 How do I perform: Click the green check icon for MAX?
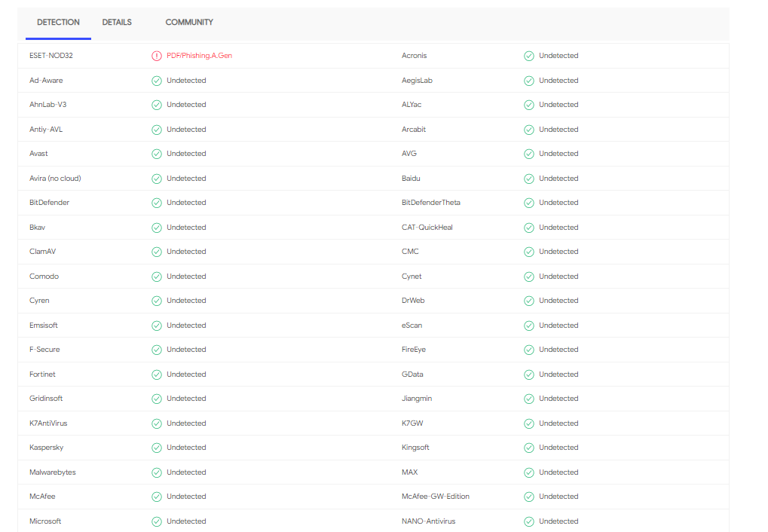click(528, 472)
